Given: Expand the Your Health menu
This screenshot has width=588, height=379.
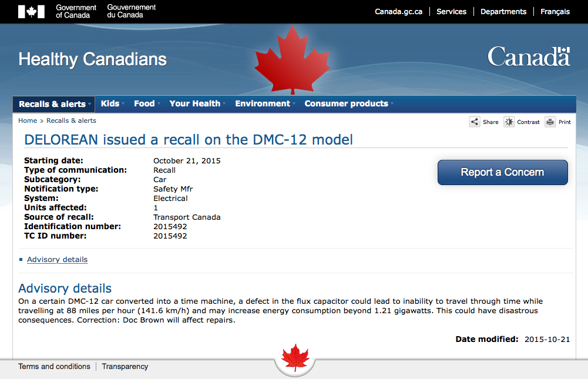Looking at the screenshot, I should (x=196, y=103).
